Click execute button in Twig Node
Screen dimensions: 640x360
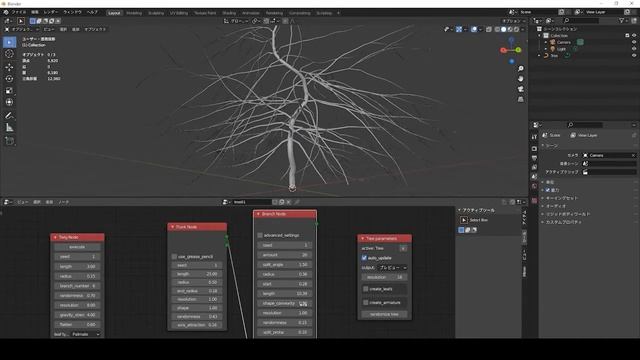click(x=77, y=247)
